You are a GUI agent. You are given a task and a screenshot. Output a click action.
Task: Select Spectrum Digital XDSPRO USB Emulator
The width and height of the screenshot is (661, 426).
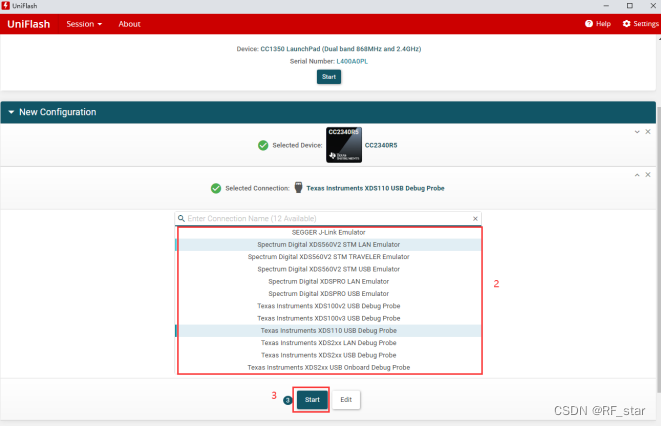click(x=328, y=293)
